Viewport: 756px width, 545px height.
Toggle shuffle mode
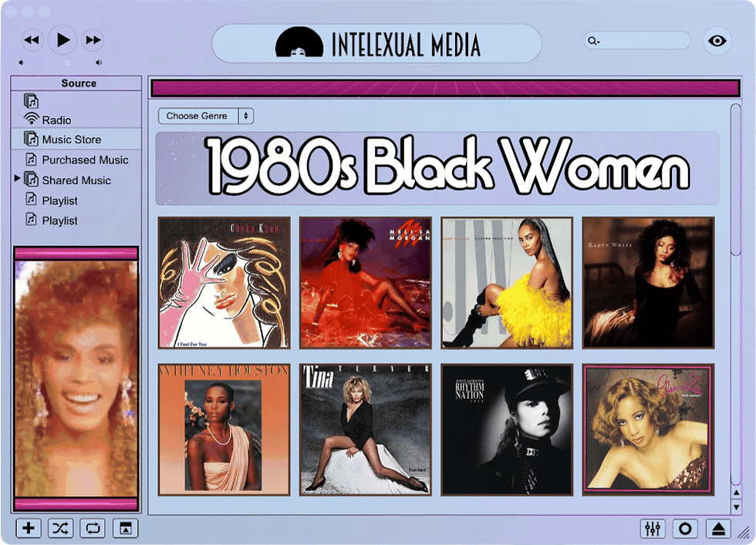(x=61, y=528)
